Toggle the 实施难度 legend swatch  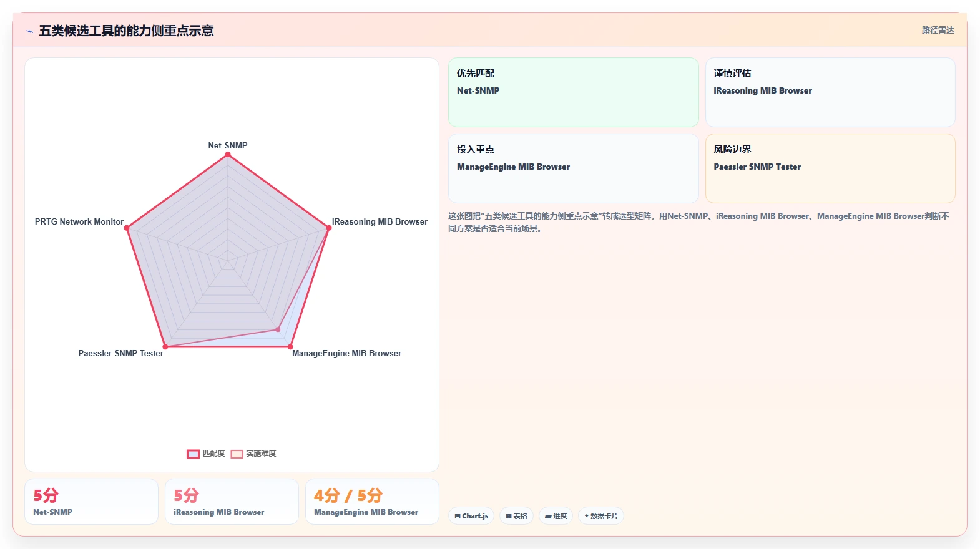237,454
